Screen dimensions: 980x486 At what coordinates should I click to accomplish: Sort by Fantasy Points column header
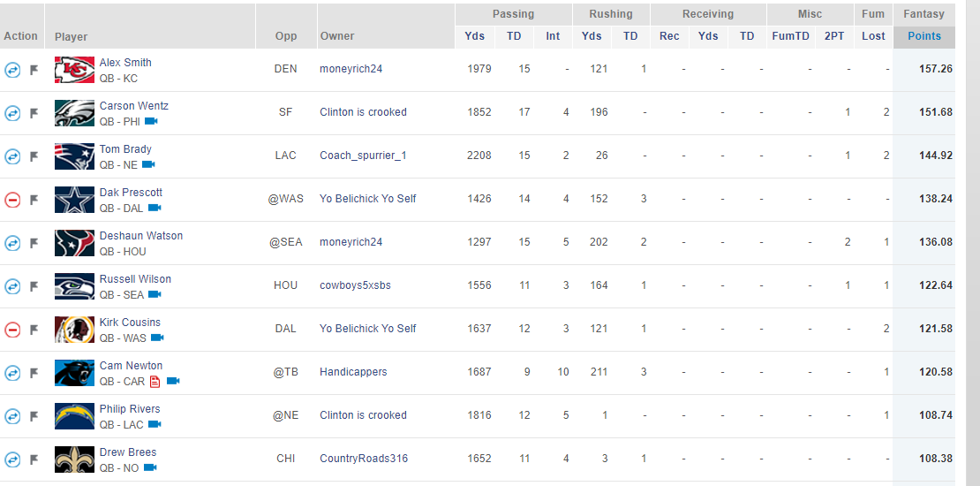pos(924,35)
